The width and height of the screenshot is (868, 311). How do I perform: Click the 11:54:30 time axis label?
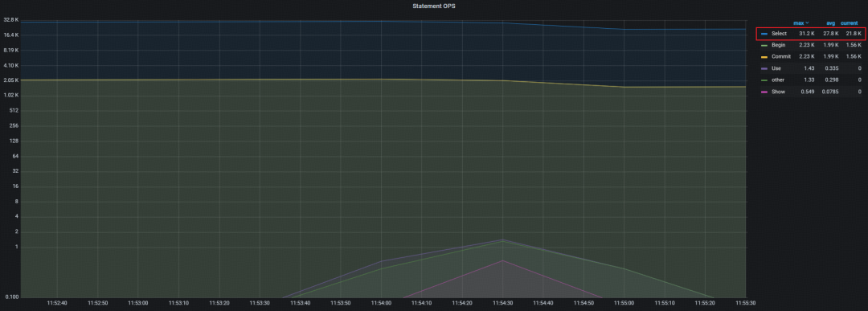click(x=502, y=303)
